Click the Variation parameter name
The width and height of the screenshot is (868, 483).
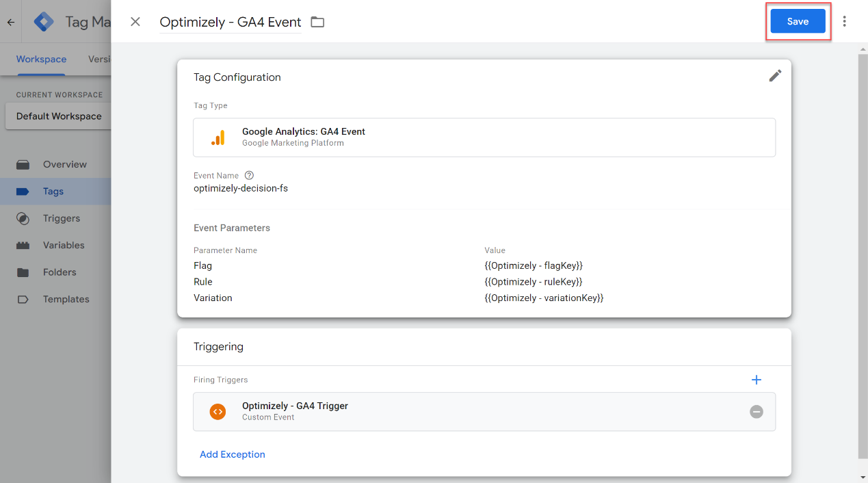coord(213,298)
